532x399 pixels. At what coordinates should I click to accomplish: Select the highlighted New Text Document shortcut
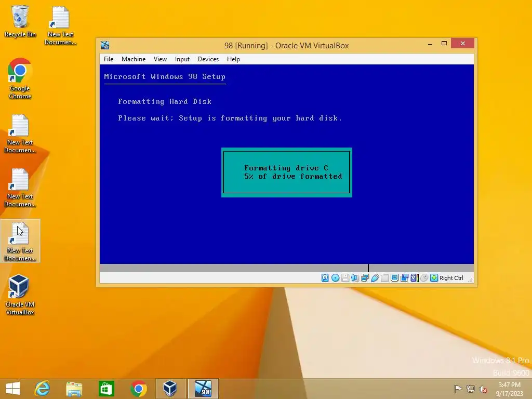20,241
